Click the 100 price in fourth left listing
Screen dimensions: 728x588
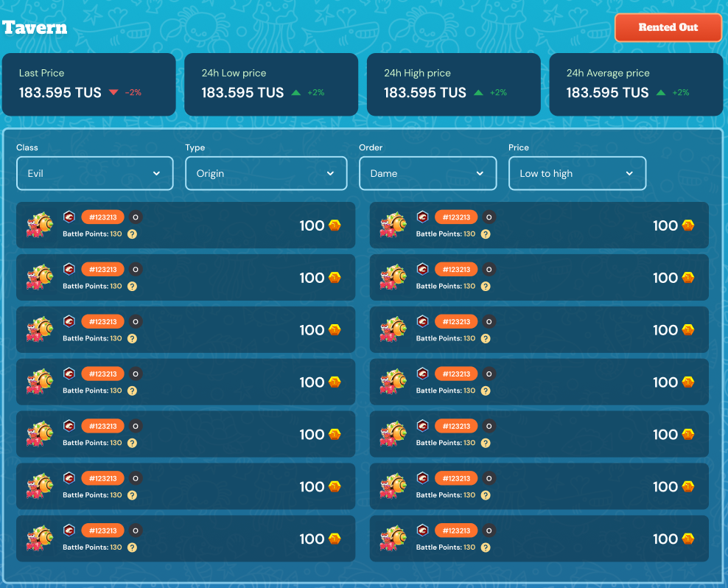click(312, 382)
